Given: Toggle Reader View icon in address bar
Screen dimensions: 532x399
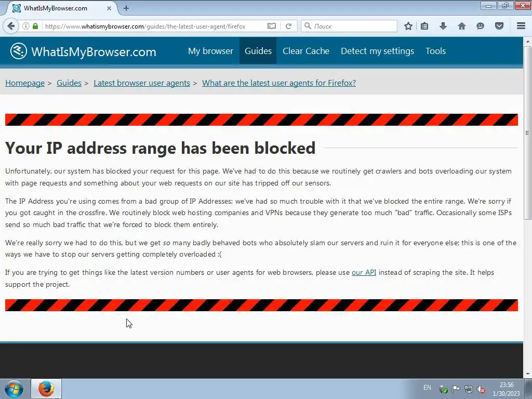Looking at the screenshot, I should pyautogui.click(x=271, y=26).
